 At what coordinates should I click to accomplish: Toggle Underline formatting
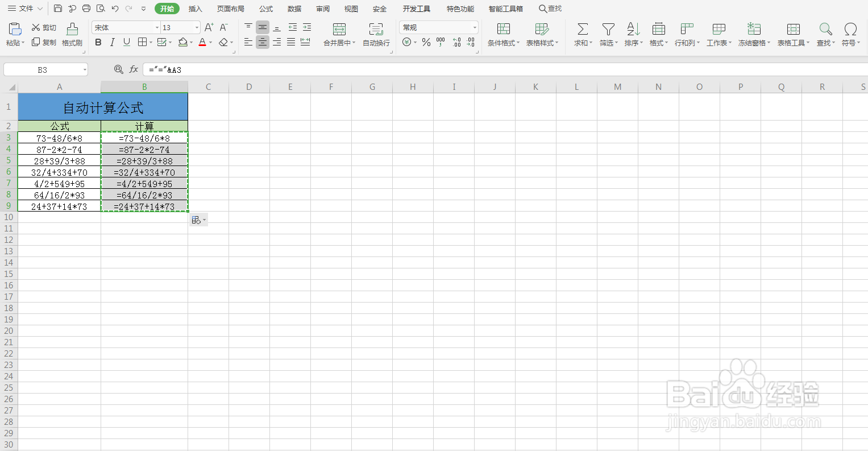tap(127, 42)
